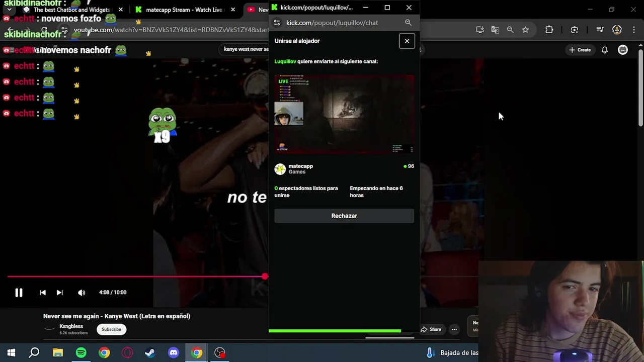This screenshot has height=362, width=644.
Task: Click the screenshot extension icon in Chrome toolbar
Action: coord(575,30)
